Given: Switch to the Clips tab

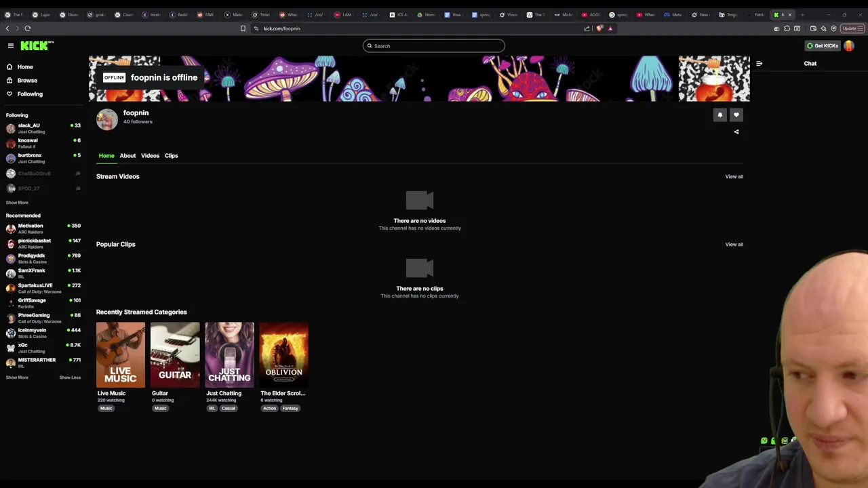Looking at the screenshot, I should pyautogui.click(x=171, y=156).
